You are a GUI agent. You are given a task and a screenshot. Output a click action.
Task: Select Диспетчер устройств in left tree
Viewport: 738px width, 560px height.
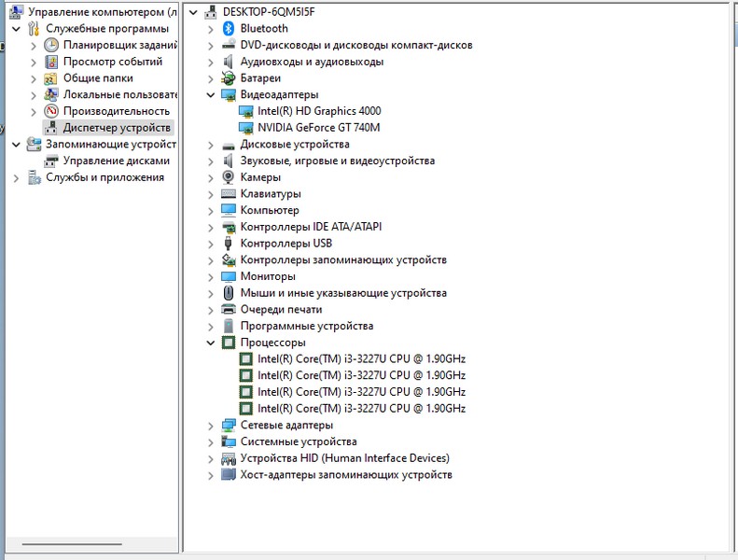point(116,128)
